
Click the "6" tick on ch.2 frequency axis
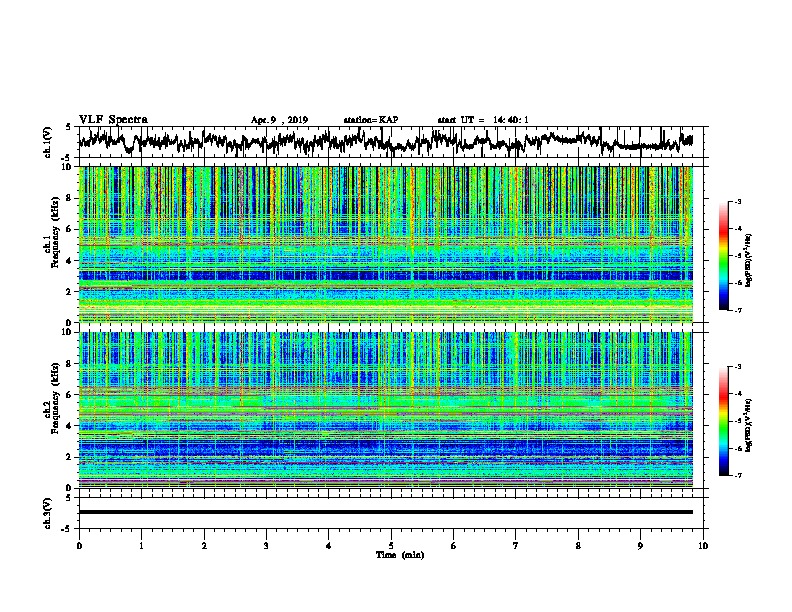click(x=71, y=394)
